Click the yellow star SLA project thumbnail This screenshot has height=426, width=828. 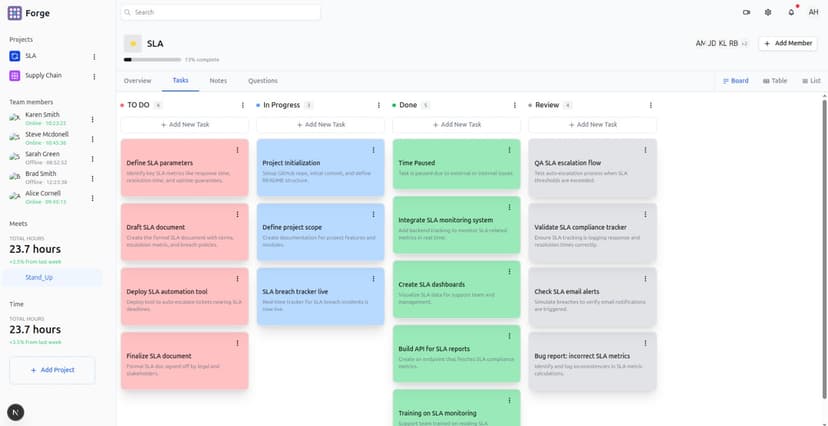(133, 44)
